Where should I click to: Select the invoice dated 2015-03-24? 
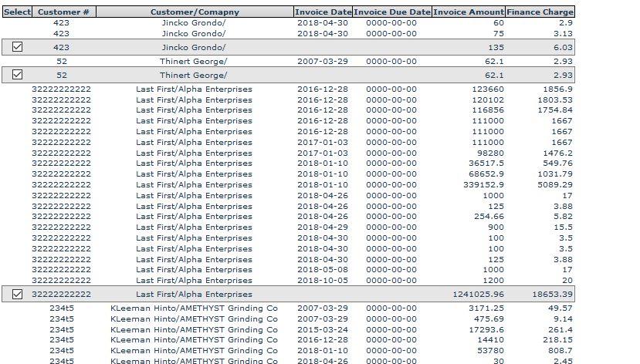point(323,329)
